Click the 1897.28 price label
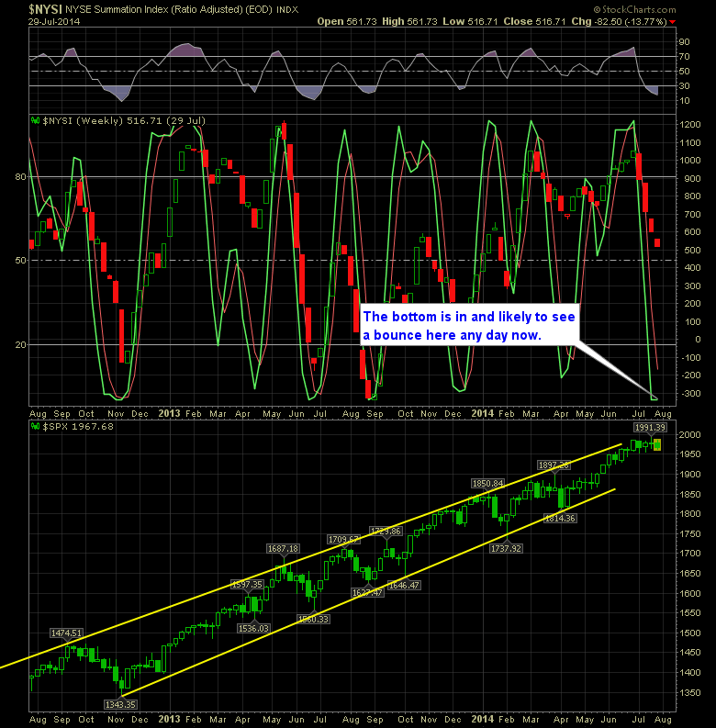This screenshot has height=728, width=716. [x=554, y=465]
